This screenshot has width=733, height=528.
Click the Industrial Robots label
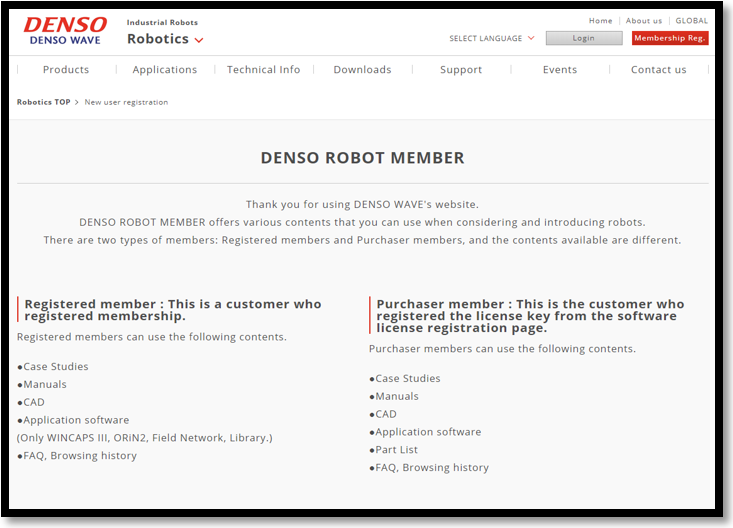(162, 22)
